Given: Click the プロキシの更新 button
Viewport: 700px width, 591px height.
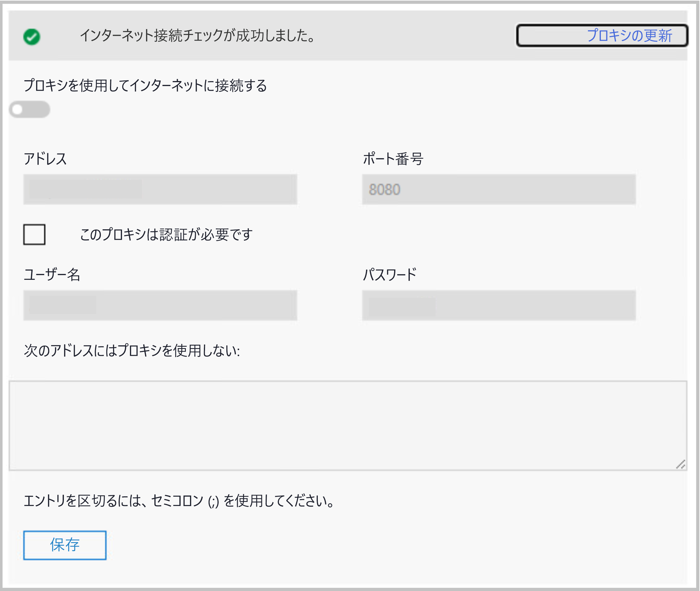Looking at the screenshot, I should [602, 35].
